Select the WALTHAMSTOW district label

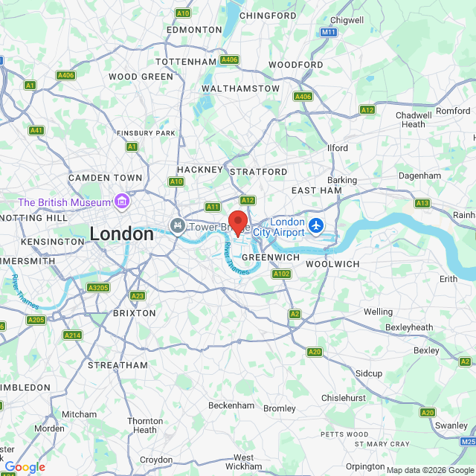tap(241, 89)
